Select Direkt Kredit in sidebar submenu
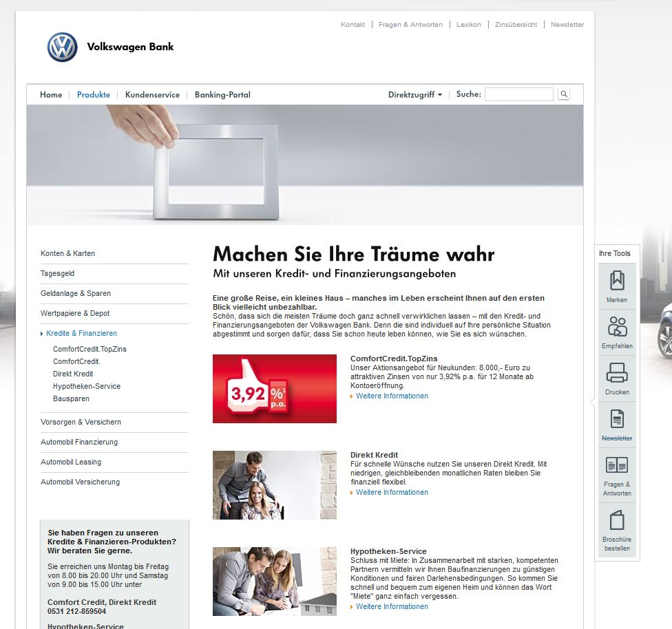 73,374
